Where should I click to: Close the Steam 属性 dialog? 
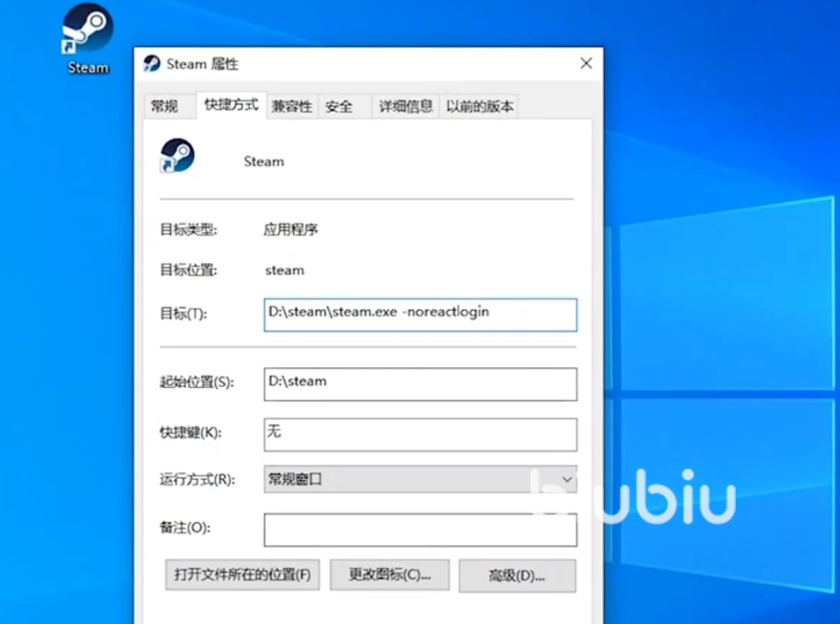click(586, 63)
